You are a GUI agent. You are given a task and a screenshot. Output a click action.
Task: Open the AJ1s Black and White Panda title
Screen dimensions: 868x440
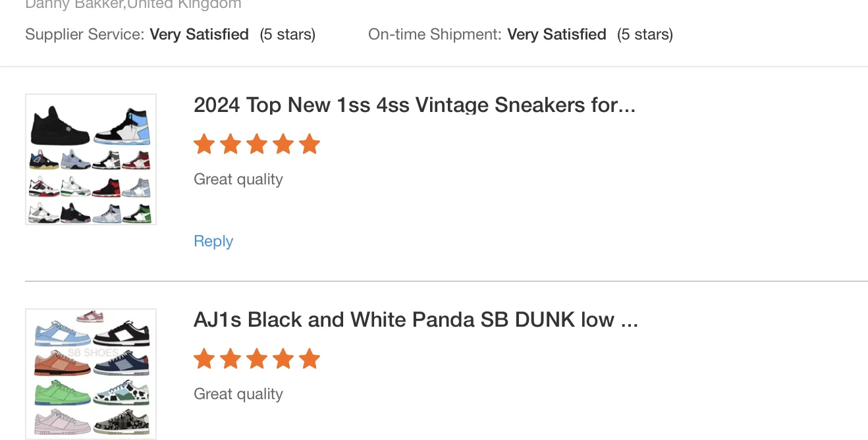[416, 319]
